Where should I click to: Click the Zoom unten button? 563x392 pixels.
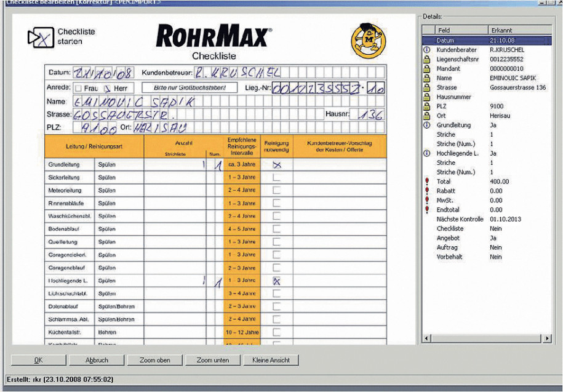coord(213,360)
